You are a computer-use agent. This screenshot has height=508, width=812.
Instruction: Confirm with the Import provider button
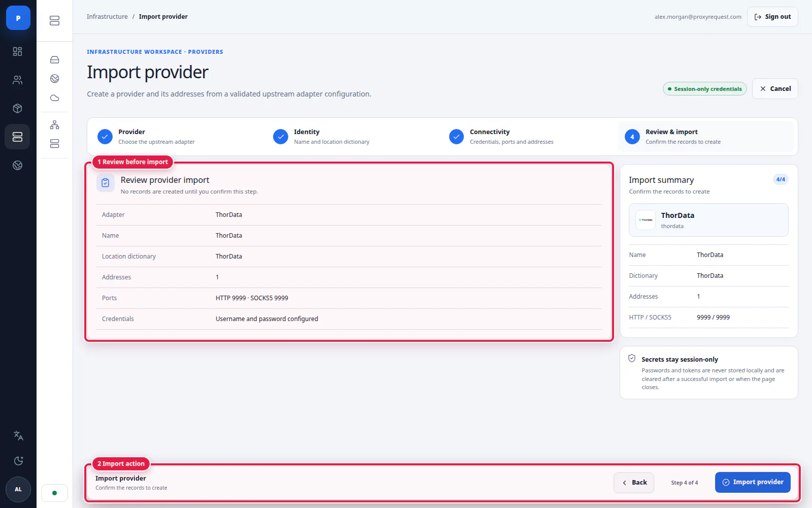pos(753,482)
